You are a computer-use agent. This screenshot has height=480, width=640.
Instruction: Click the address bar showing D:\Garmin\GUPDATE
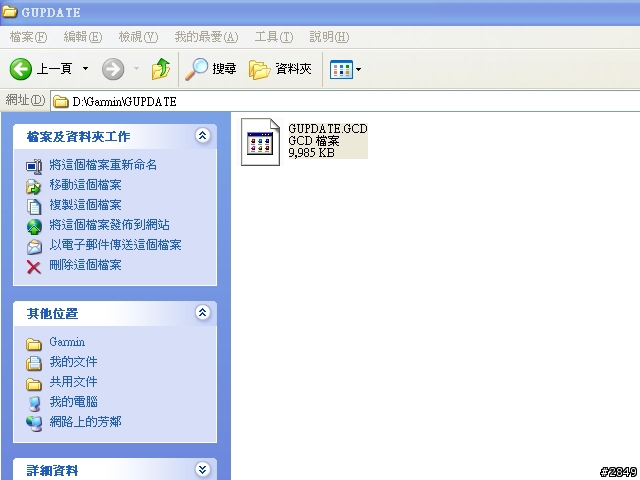pyautogui.click(x=345, y=101)
